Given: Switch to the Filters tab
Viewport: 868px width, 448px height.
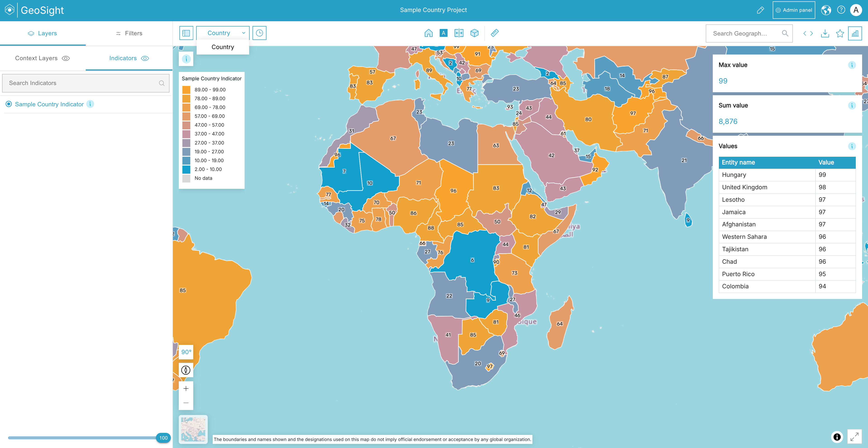Looking at the screenshot, I should click(x=129, y=33).
